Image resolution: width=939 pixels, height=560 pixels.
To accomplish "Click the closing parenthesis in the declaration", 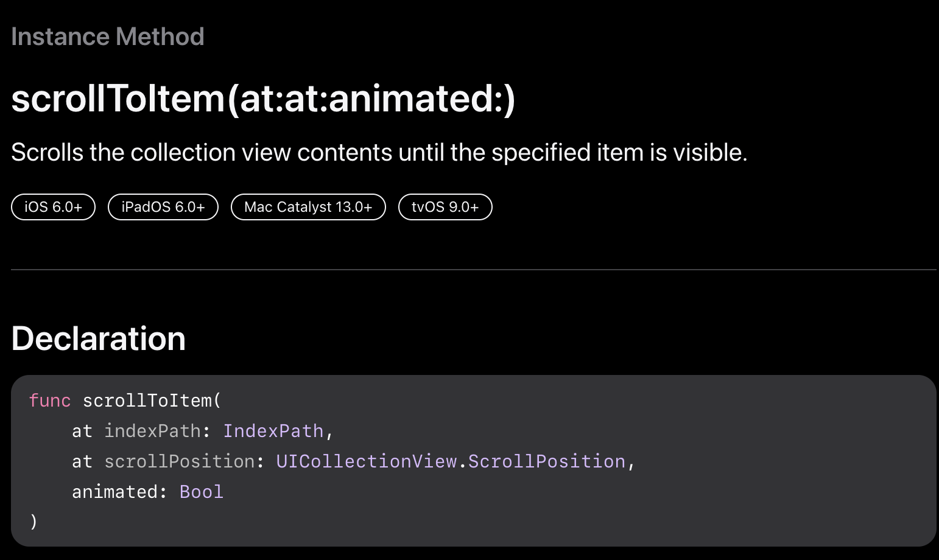I will pyautogui.click(x=33, y=522).
